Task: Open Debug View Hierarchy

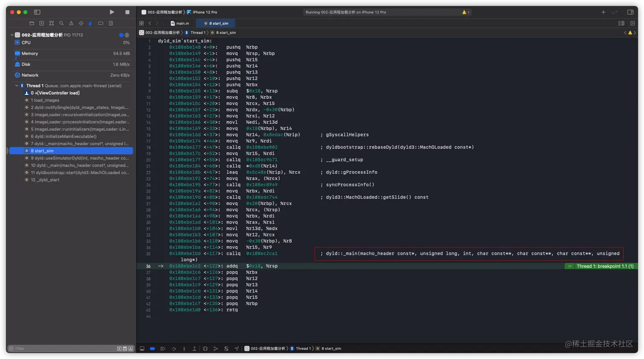Action: tap(205, 349)
